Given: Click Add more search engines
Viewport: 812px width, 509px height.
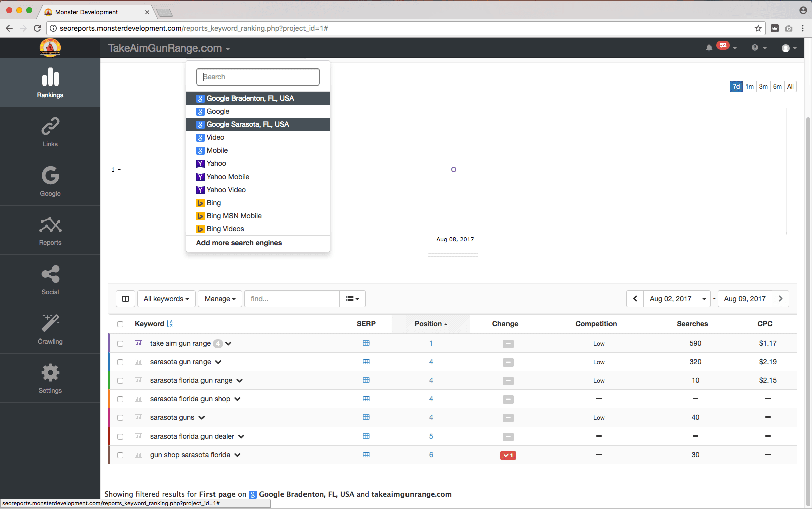Looking at the screenshot, I should [239, 243].
